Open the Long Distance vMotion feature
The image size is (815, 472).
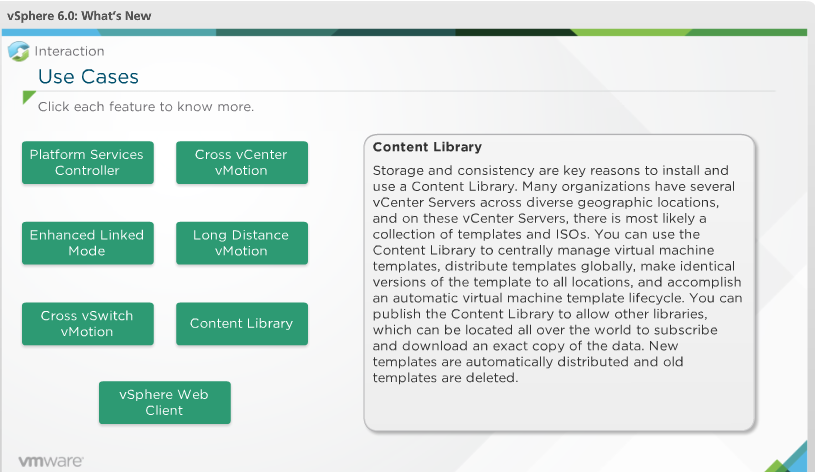[242, 243]
